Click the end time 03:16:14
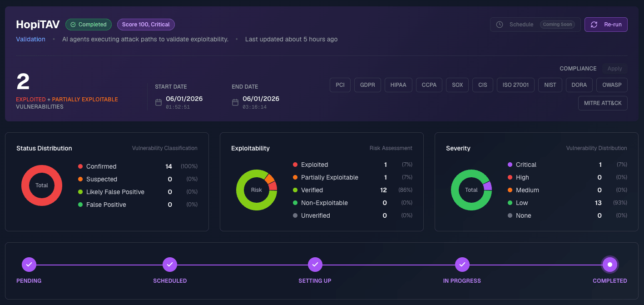 point(254,107)
